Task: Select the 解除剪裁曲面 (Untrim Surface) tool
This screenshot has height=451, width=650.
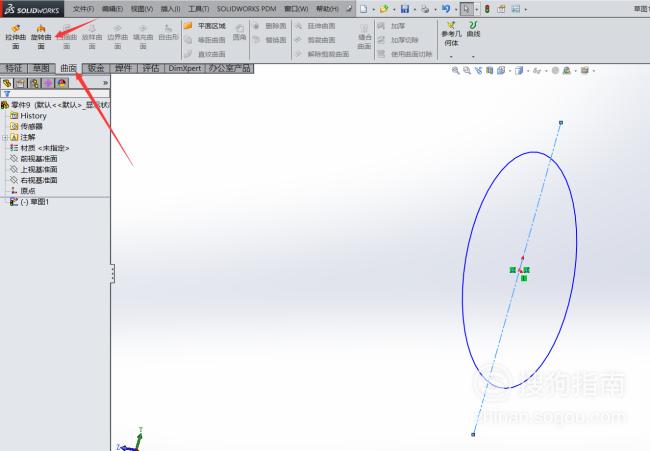Action: (322, 54)
